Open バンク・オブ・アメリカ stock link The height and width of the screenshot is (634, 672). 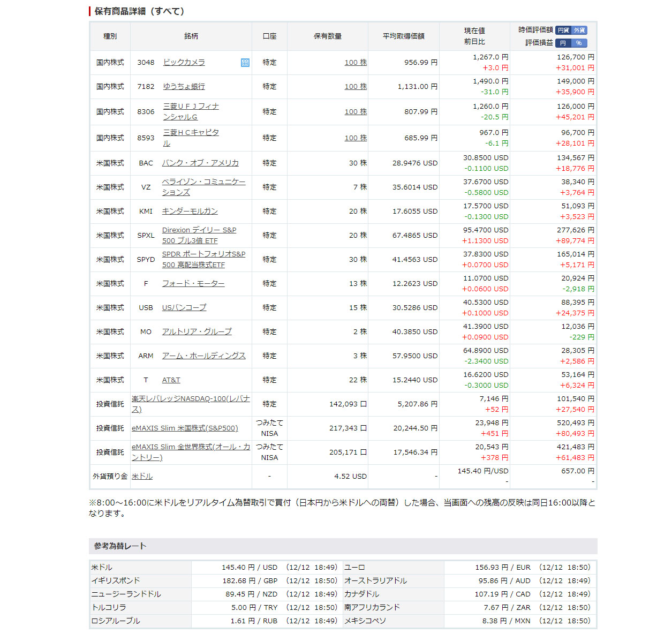point(200,163)
